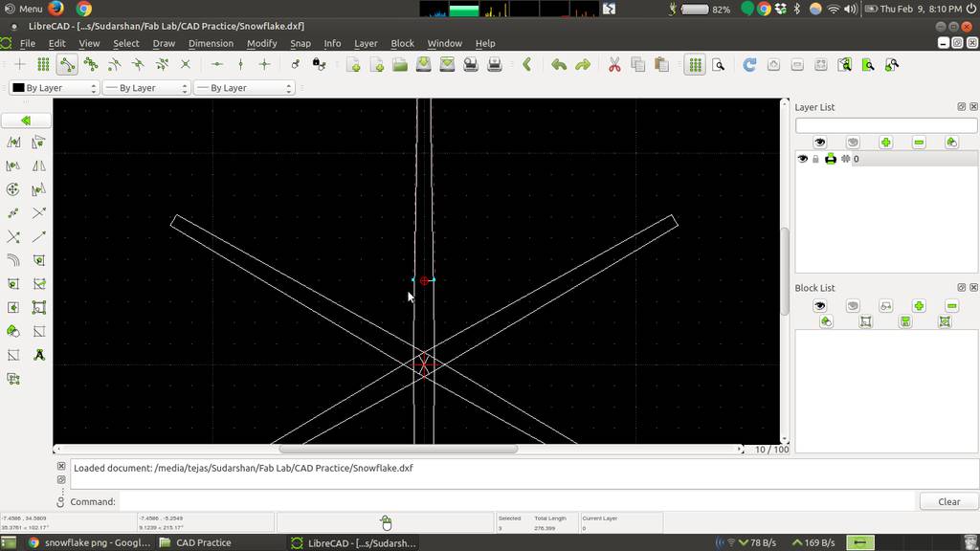Click the Redraw refresh icon

[749, 64]
